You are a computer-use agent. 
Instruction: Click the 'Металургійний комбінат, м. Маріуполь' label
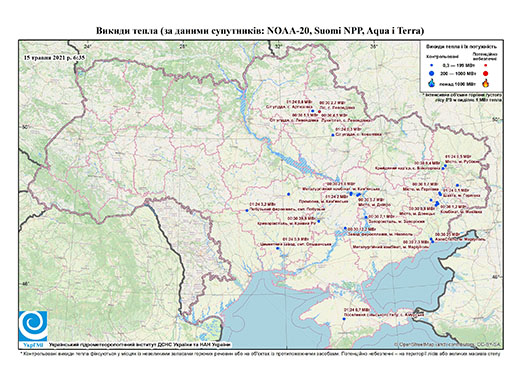pos(391,247)
